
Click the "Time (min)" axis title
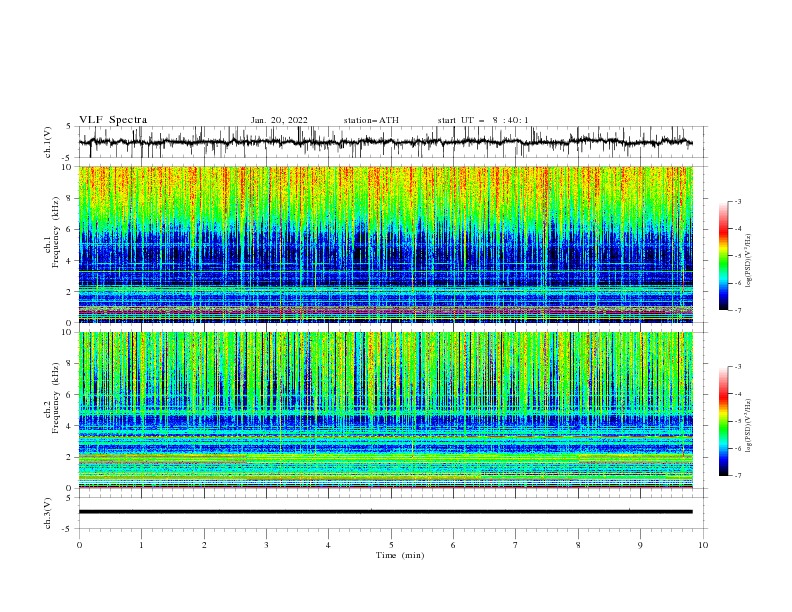pyautogui.click(x=400, y=555)
